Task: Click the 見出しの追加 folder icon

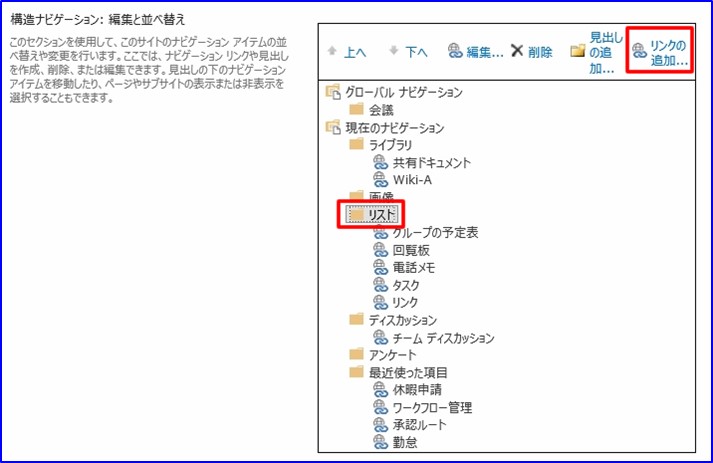Action: click(577, 51)
